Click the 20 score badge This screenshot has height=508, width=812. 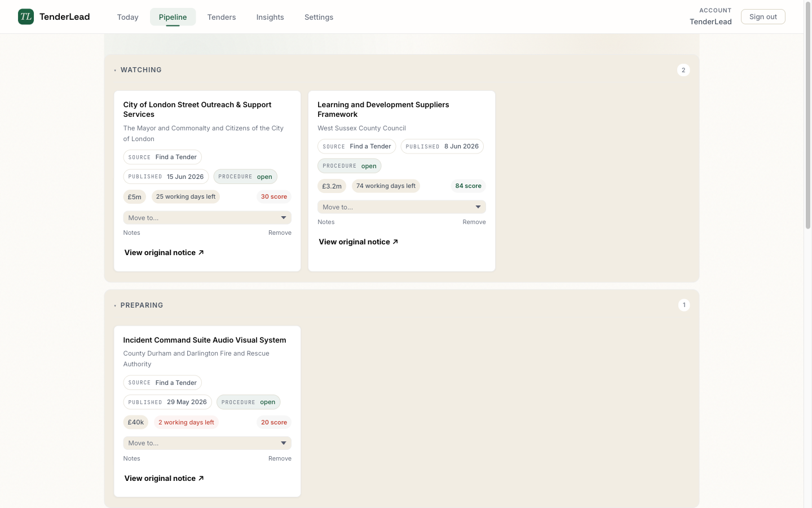coord(274,422)
